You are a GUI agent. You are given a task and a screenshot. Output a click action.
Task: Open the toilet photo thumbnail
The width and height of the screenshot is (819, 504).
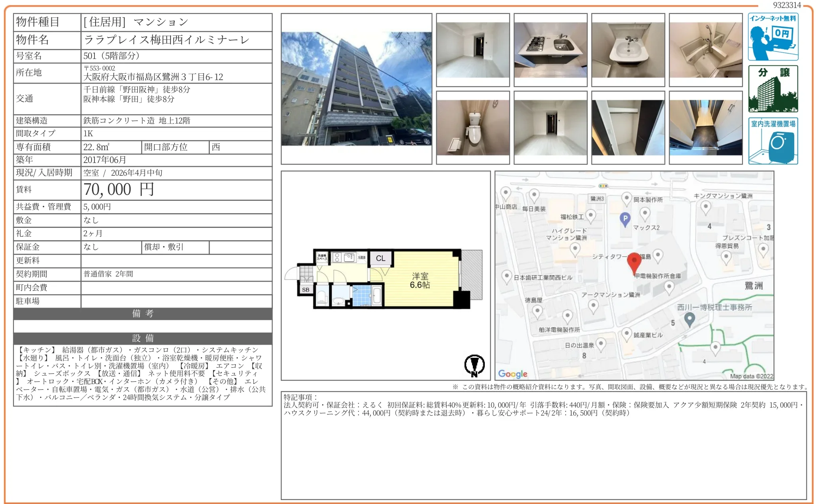point(472,127)
